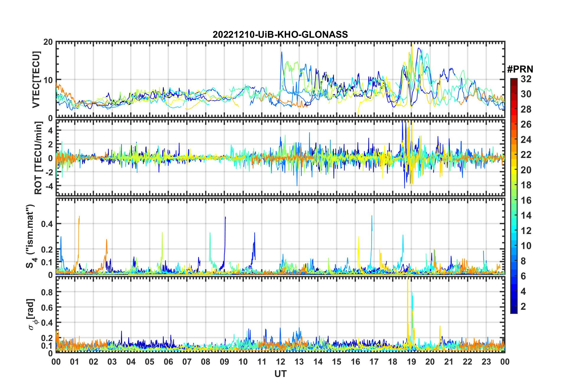Select the ROT axis tick label 4

(50, 131)
